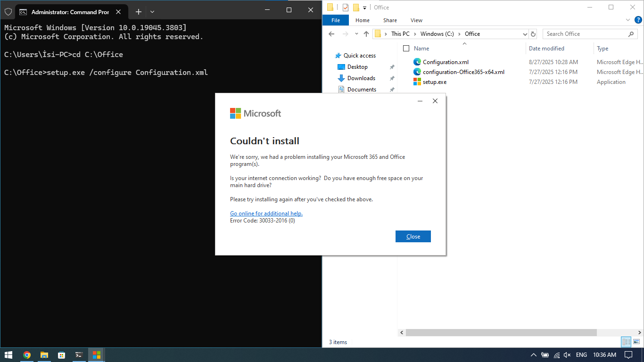
Task: Open Microsoft Store from the taskbar
Action: click(61, 355)
